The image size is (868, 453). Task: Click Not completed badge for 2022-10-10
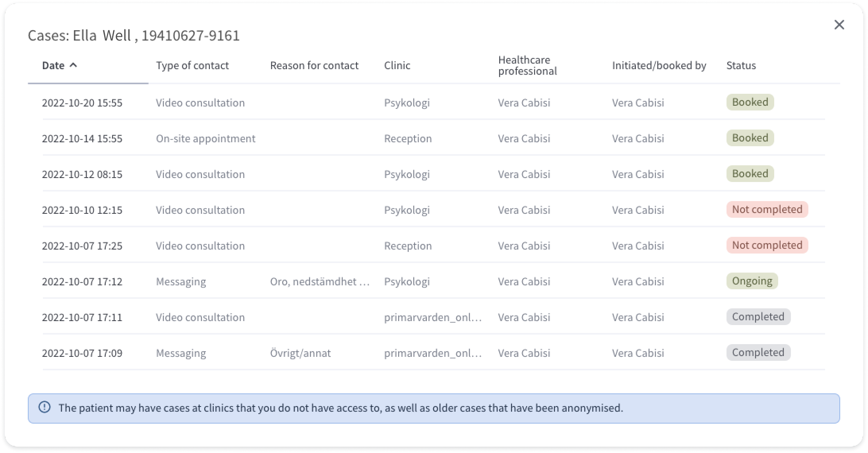(767, 209)
